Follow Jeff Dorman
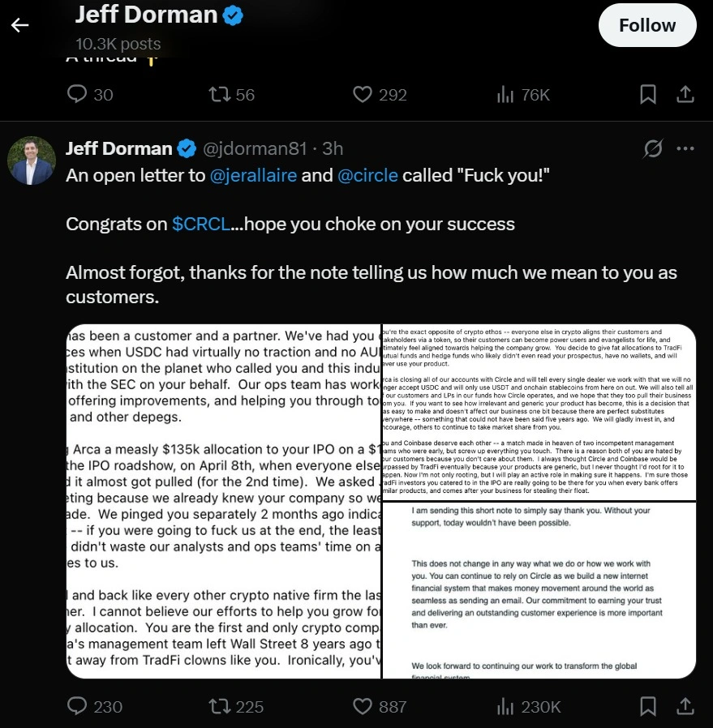Viewport: 713px width, 728px height. point(646,26)
